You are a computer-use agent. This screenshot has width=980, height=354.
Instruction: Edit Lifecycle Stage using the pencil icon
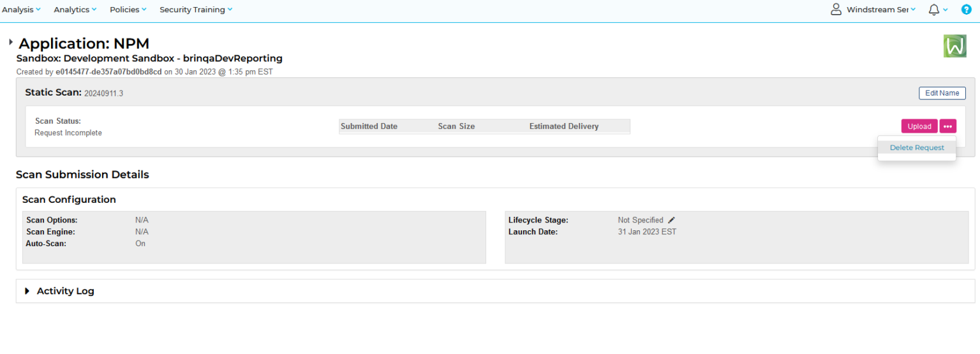pos(671,220)
